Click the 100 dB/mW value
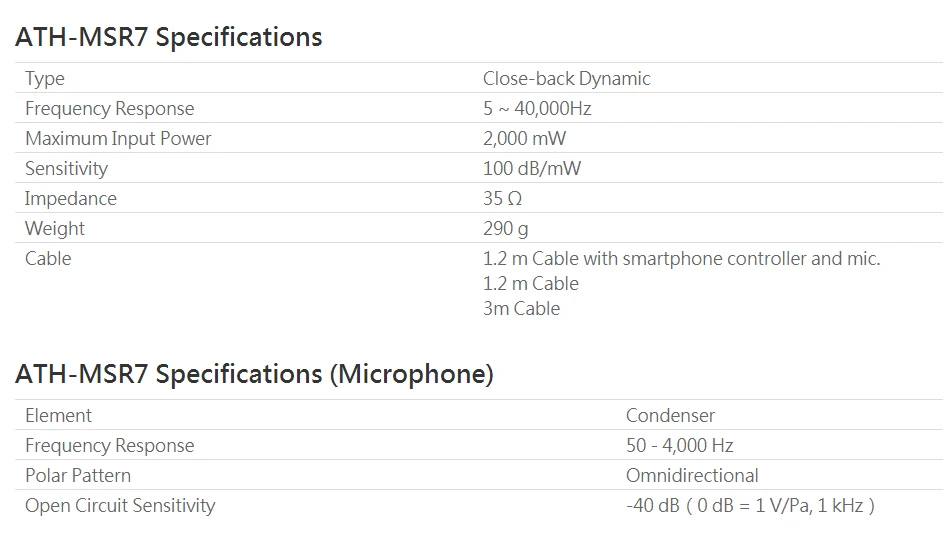This screenshot has height=536, width=950. 532,168
